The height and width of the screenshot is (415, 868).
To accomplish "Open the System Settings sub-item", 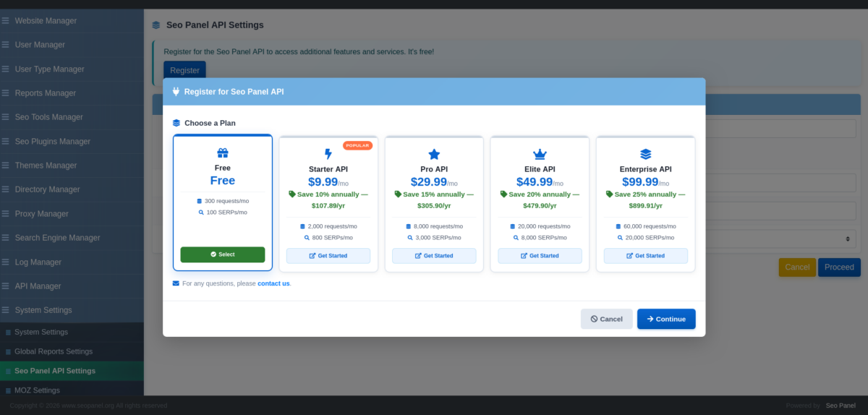I will click(x=72, y=333).
